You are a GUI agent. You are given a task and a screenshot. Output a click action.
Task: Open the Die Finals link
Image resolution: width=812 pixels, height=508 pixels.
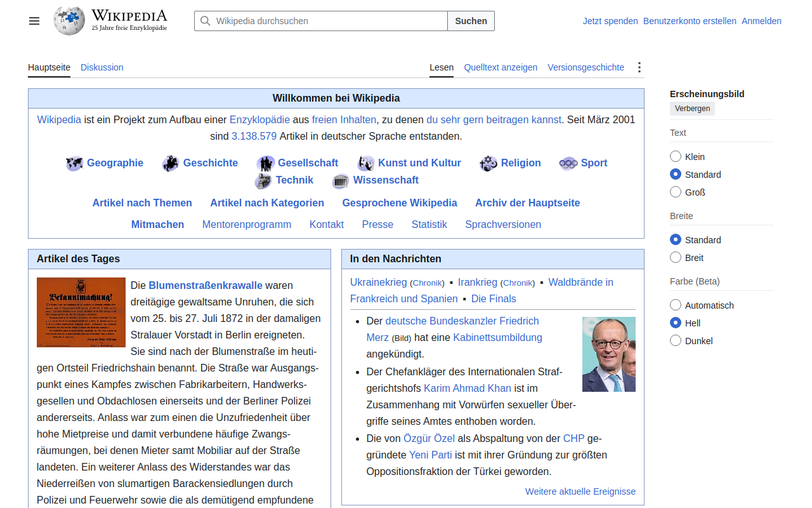(x=494, y=299)
